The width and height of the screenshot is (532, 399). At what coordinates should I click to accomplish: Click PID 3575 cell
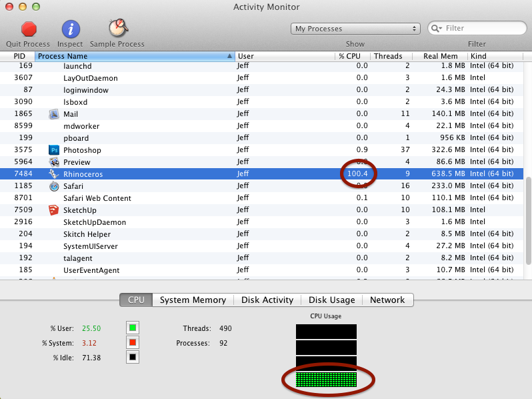[x=23, y=149]
